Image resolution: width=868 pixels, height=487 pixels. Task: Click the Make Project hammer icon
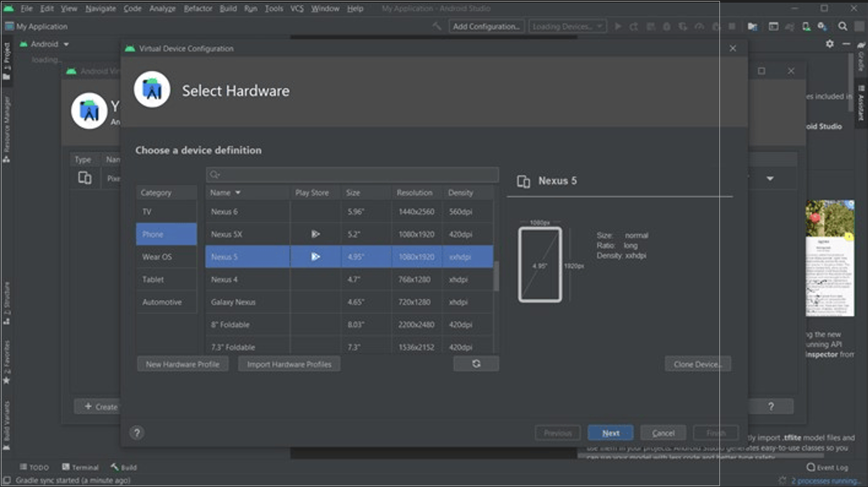(x=437, y=26)
